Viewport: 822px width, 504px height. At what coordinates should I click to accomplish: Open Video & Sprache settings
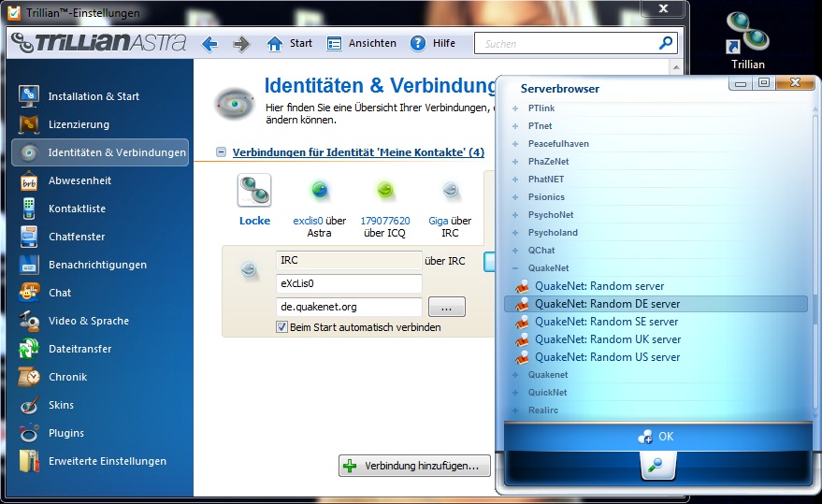coord(88,321)
